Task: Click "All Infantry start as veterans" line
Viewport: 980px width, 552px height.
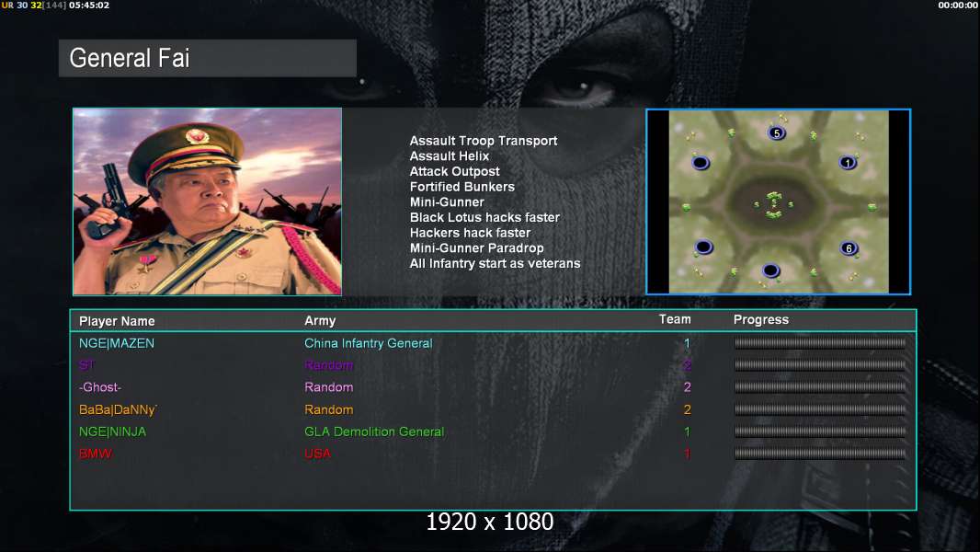Action: pyautogui.click(x=495, y=264)
